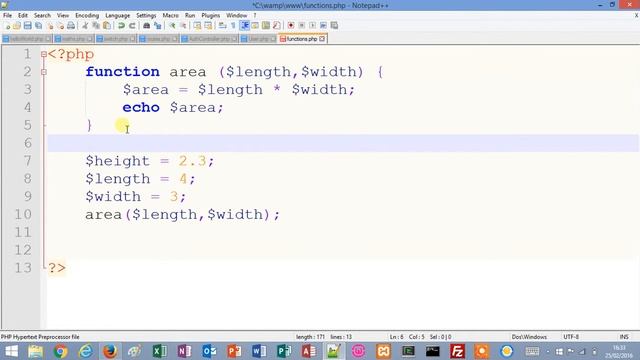Image resolution: width=640 pixels, height=360 pixels.
Task: Click the Save All toolbar icon
Action: click(38, 26)
